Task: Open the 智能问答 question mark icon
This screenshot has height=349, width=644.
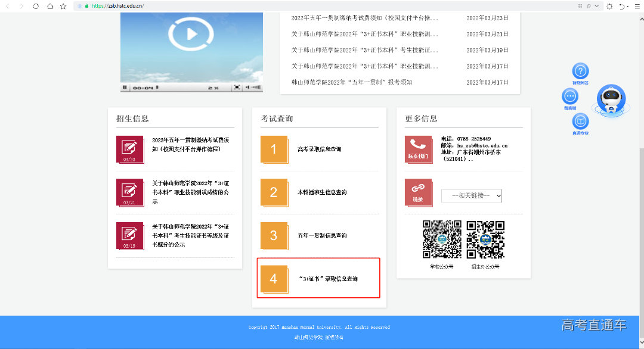Action: pyautogui.click(x=580, y=71)
